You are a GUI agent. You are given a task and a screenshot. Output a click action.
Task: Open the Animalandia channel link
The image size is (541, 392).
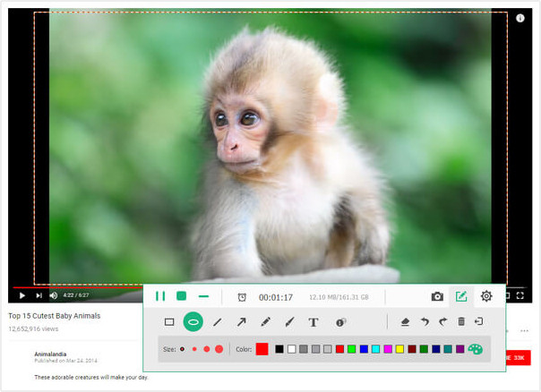point(50,354)
